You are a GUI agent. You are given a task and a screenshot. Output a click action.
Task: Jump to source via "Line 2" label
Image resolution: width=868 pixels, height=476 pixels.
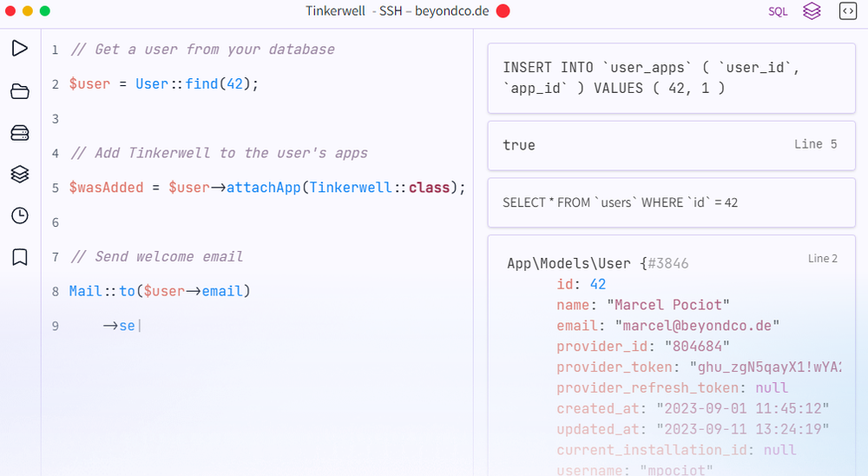tap(823, 259)
